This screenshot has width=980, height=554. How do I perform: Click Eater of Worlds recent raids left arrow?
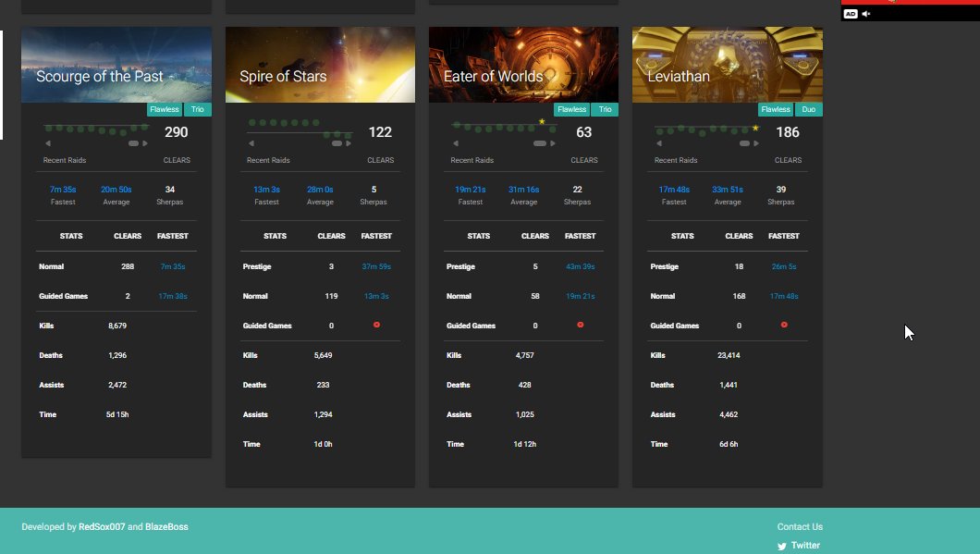[x=456, y=143]
